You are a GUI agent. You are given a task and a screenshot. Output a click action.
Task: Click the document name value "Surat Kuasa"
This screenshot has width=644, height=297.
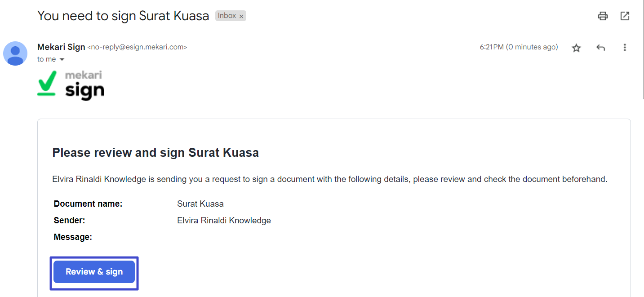(x=200, y=204)
